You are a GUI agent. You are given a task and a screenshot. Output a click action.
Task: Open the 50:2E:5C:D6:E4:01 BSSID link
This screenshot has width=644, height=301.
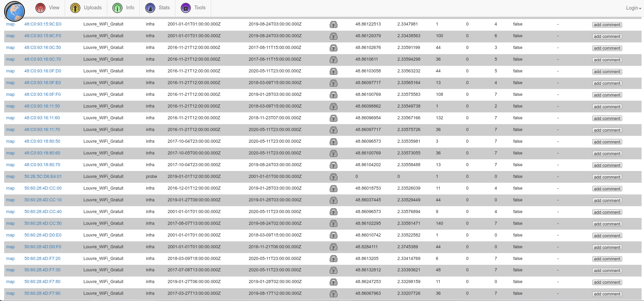pos(43,177)
